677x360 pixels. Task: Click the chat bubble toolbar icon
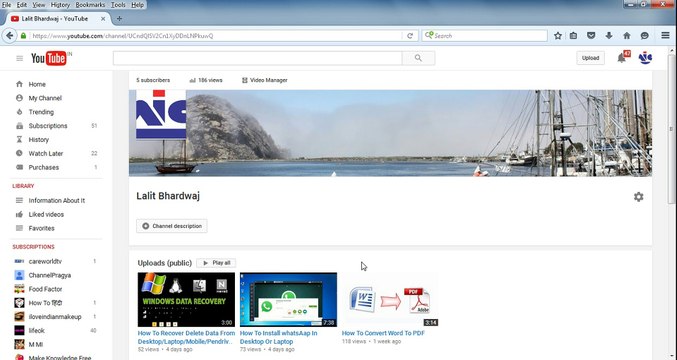point(644,36)
